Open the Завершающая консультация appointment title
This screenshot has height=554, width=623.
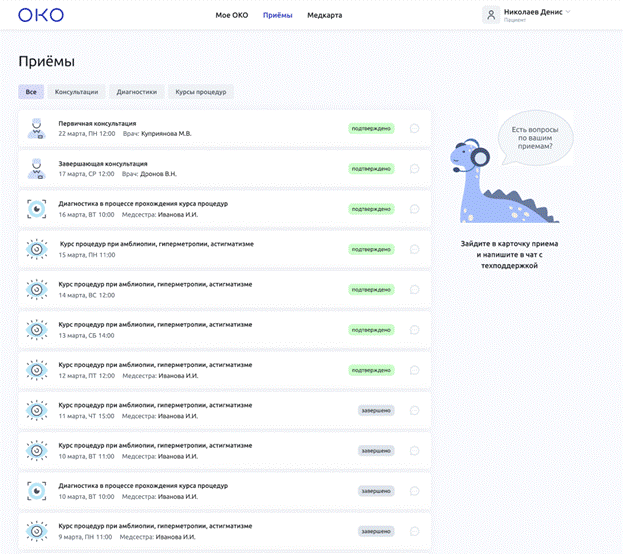[x=103, y=163]
